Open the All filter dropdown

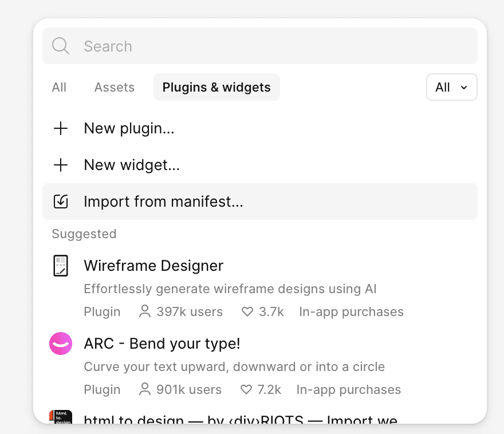point(452,87)
